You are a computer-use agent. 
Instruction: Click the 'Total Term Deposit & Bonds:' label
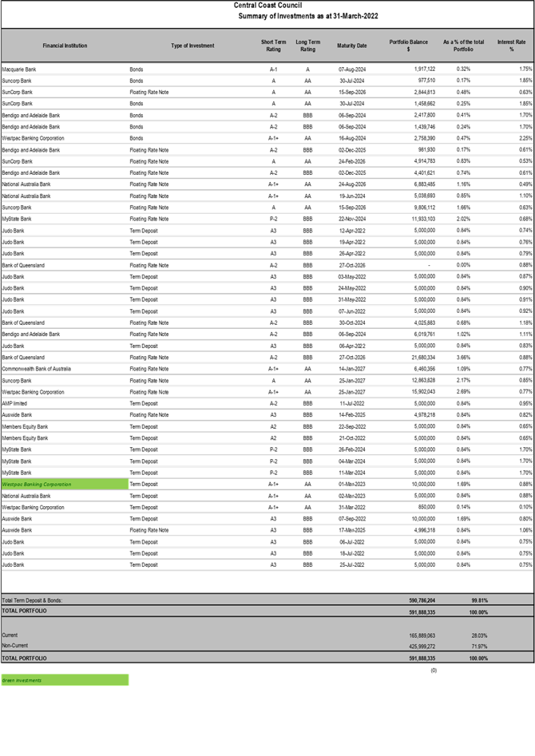(x=32, y=600)
